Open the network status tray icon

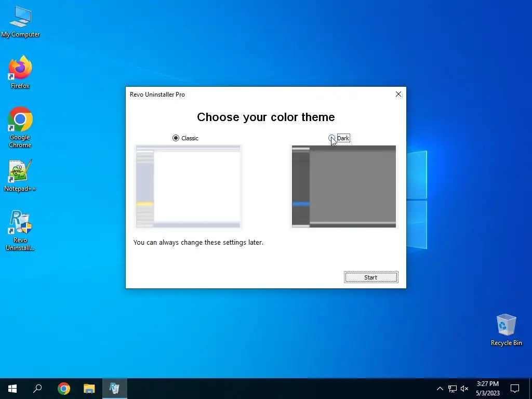pos(453,389)
